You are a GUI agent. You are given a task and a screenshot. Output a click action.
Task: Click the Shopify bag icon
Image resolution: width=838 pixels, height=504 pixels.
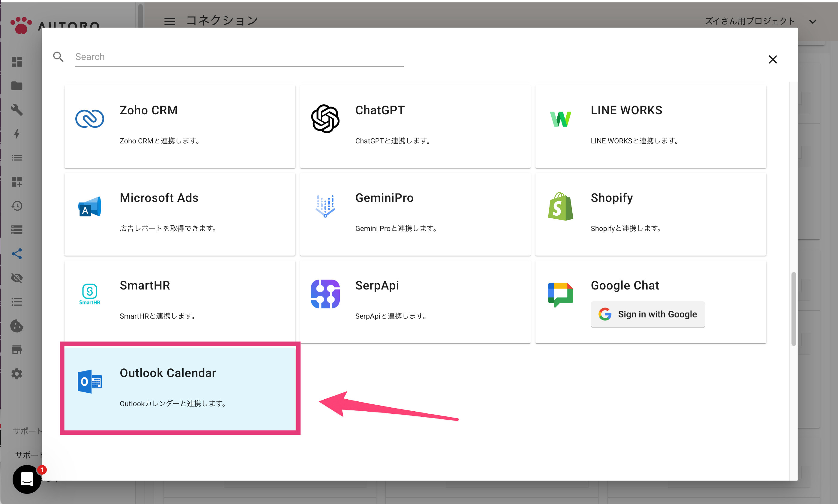coord(560,206)
